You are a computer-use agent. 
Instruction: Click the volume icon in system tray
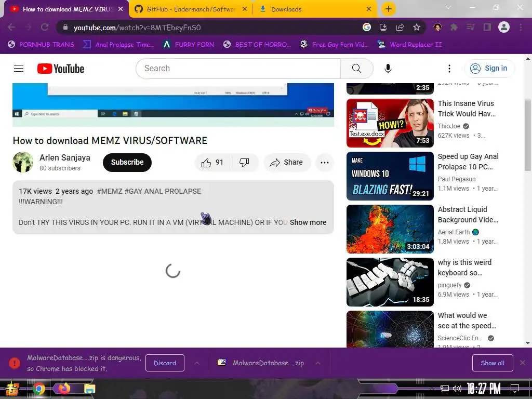tap(457, 389)
